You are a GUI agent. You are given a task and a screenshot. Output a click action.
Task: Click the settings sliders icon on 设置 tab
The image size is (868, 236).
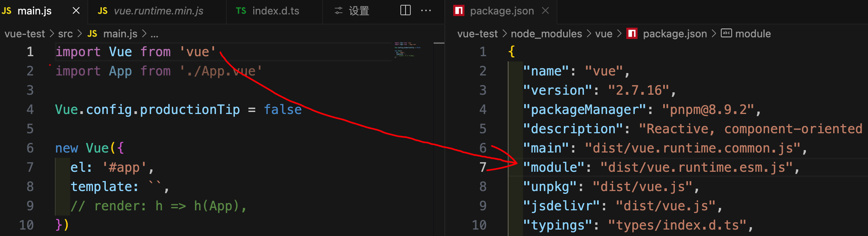point(339,11)
